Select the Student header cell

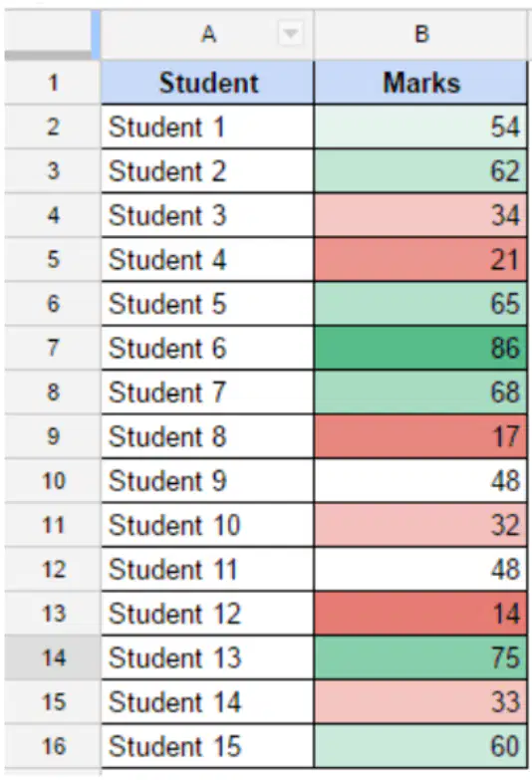(x=207, y=83)
